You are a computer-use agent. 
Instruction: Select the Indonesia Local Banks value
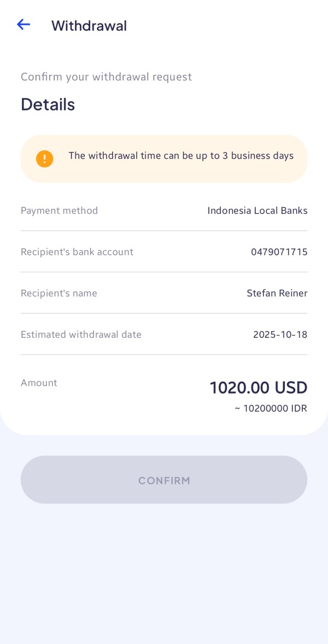(257, 210)
